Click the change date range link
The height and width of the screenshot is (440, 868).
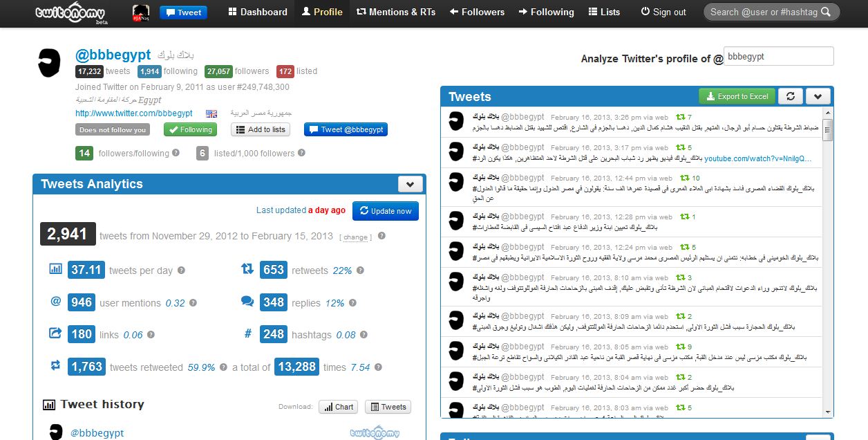coord(355,237)
